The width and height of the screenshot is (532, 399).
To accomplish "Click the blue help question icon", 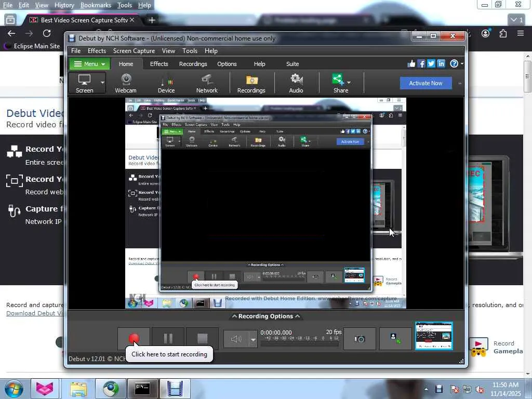I will (454, 64).
